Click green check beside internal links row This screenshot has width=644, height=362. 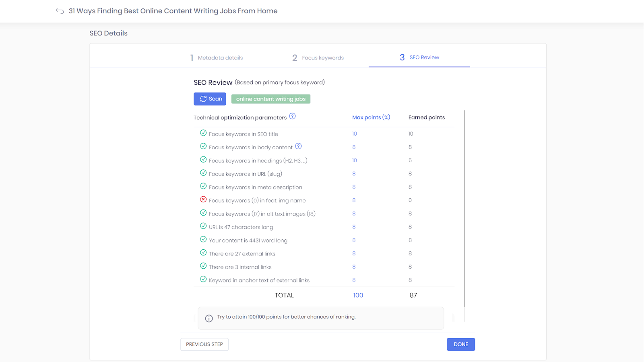(203, 266)
